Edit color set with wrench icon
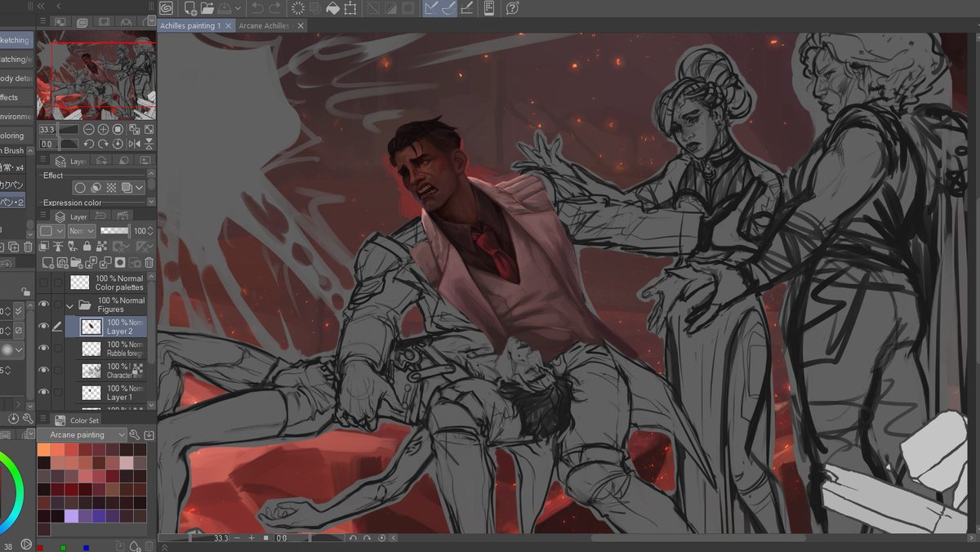Image resolution: width=980 pixels, height=552 pixels. (136, 435)
